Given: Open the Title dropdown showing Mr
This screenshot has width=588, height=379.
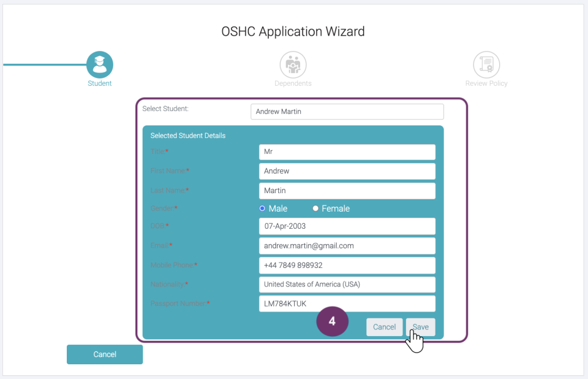Looking at the screenshot, I should pyautogui.click(x=347, y=152).
